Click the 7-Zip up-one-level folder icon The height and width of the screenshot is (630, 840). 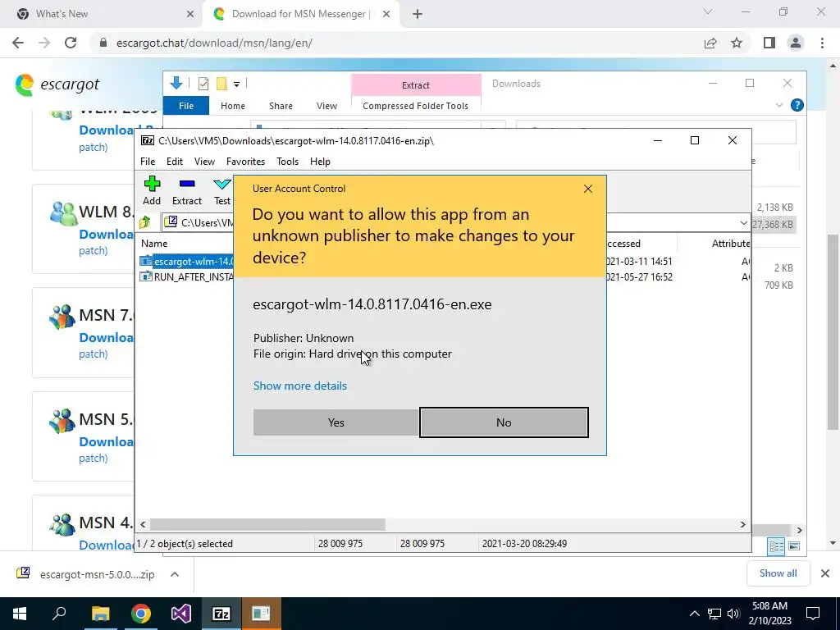click(145, 222)
